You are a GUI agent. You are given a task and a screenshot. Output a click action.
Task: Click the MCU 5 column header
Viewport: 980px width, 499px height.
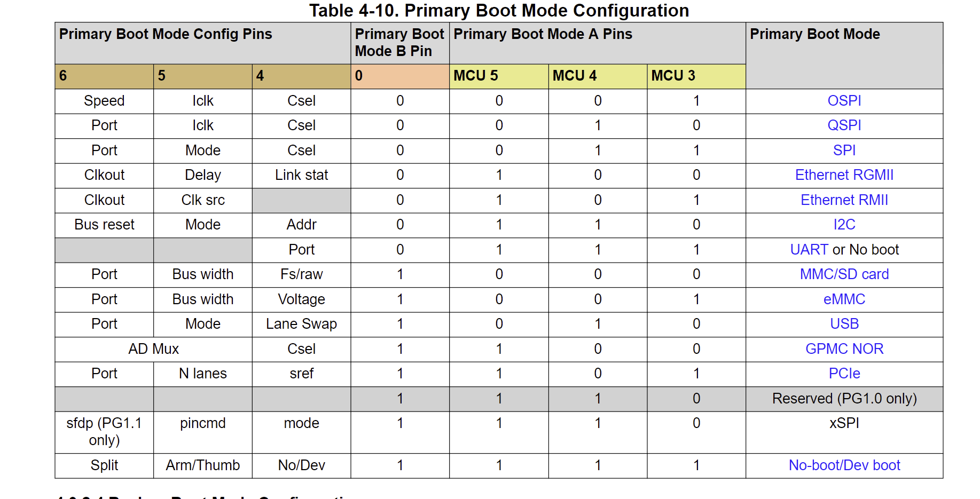(x=498, y=76)
